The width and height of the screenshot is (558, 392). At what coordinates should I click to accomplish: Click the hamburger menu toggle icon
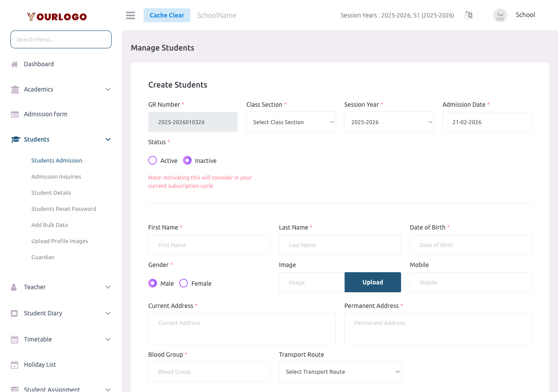(x=130, y=15)
